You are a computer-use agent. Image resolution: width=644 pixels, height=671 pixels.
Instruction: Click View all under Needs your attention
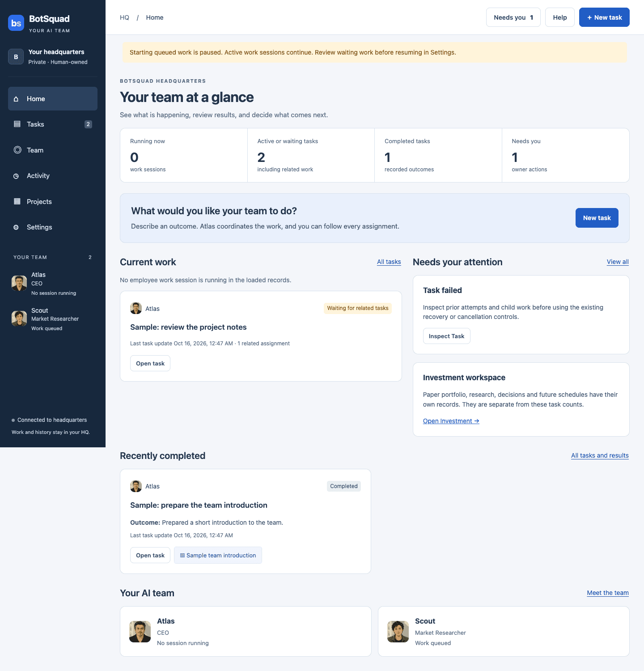[618, 262]
